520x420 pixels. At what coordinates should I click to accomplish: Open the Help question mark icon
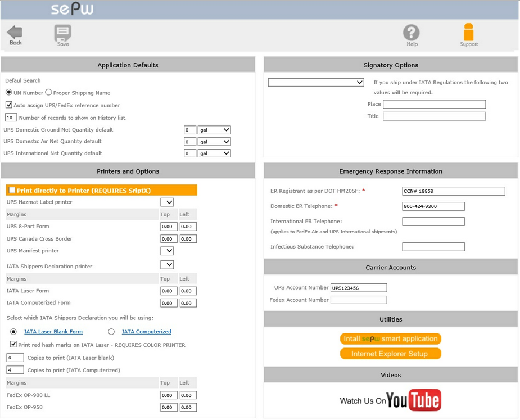click(x=412, y=35)
